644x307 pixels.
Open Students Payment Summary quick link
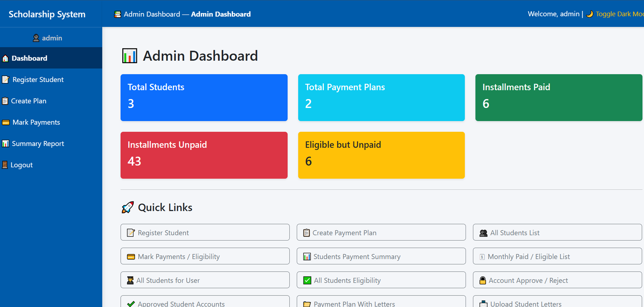[381, 256]
